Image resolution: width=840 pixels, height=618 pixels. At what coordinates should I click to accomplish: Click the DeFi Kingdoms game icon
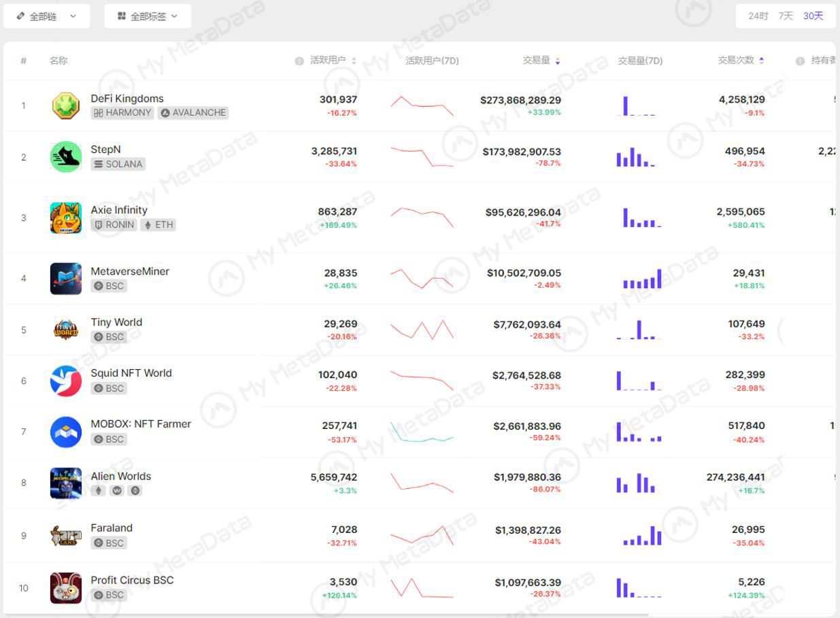[x=66, y=106]
